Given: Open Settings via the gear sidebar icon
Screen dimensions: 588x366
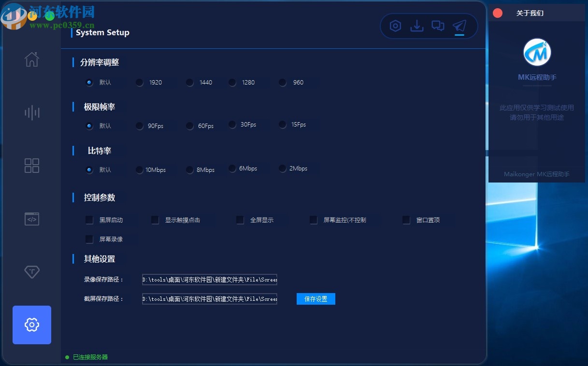Looking at the screenshot, I should point(31,324).
